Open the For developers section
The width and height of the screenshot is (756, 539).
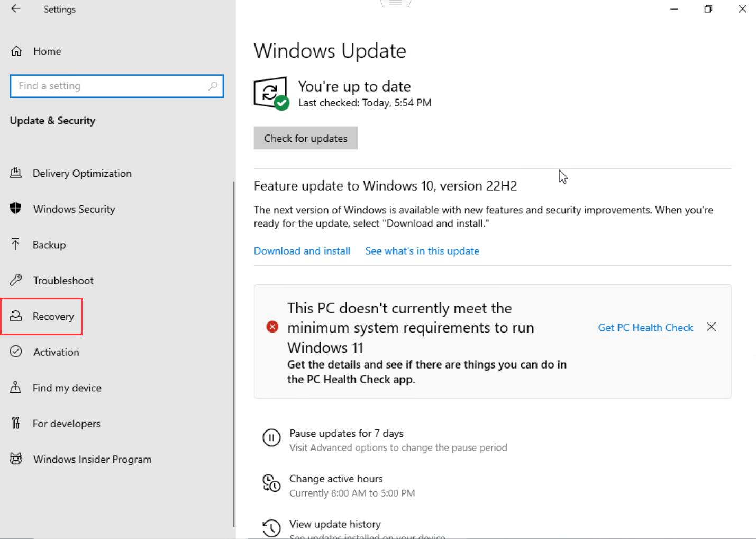pos(66,424)
